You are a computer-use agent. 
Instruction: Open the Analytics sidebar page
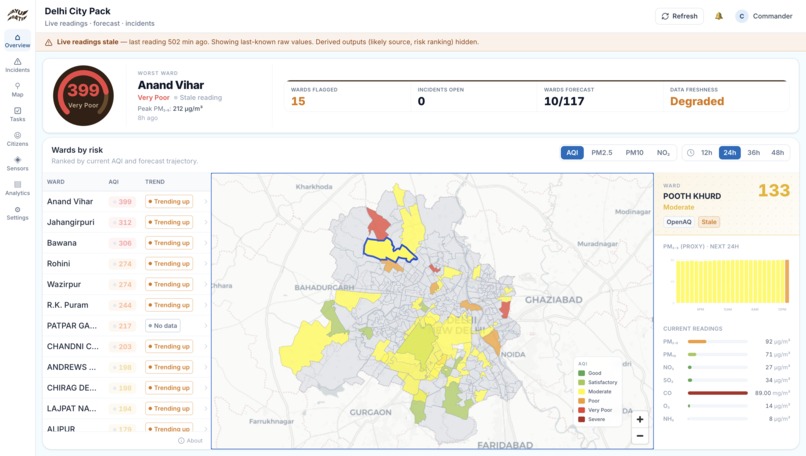pos(17,189)
